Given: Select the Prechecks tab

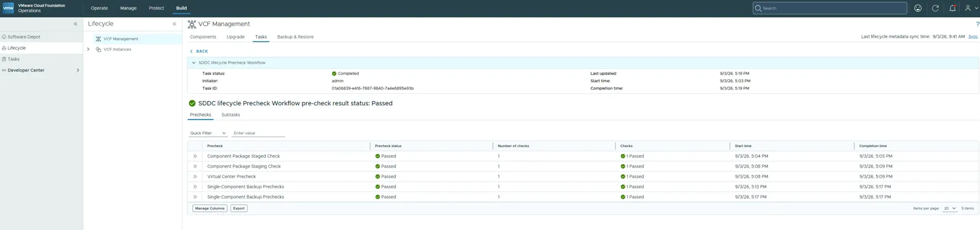Looking at the screenshot, I should coord(200,115).
